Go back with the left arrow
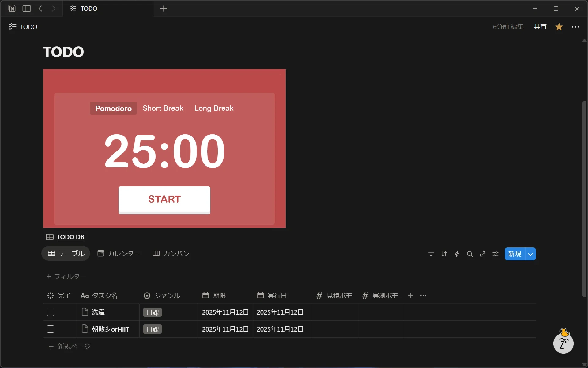 click(x=40, y=9)
